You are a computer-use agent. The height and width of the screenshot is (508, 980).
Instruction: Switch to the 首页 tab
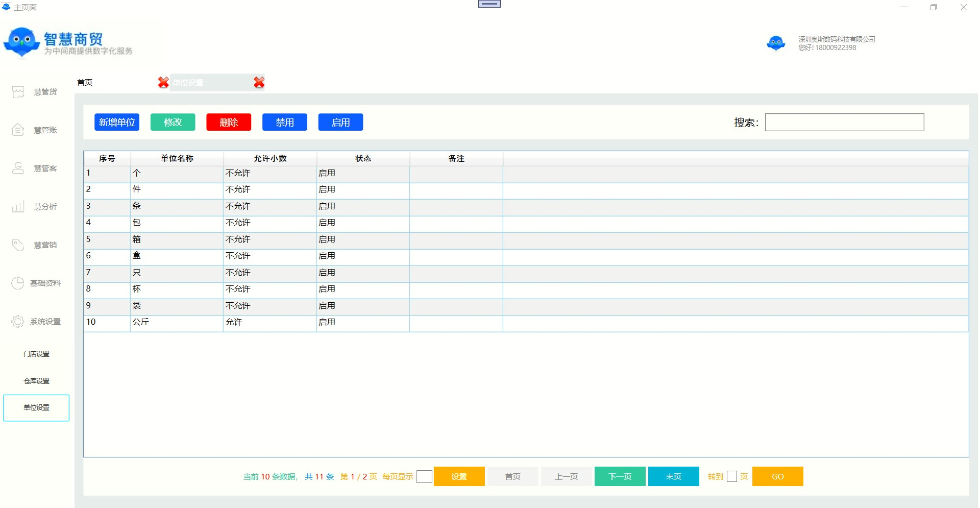point(85,82)
